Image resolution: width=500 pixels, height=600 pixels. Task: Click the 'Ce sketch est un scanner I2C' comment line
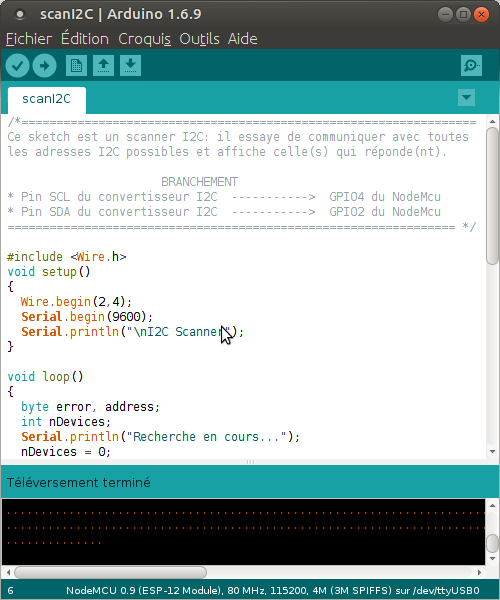[238, 137]
